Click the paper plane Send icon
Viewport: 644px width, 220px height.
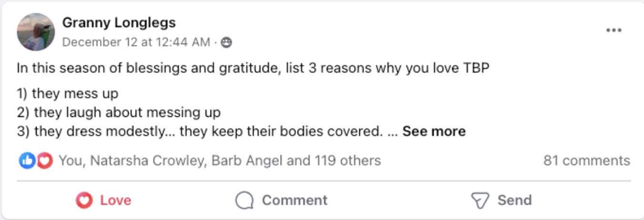(480, 200)
